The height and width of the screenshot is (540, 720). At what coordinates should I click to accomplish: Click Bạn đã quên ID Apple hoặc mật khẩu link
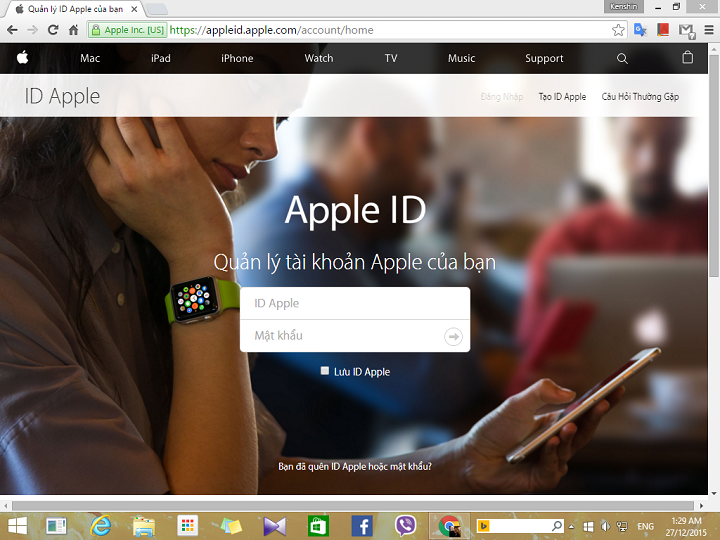pos(354,467)
